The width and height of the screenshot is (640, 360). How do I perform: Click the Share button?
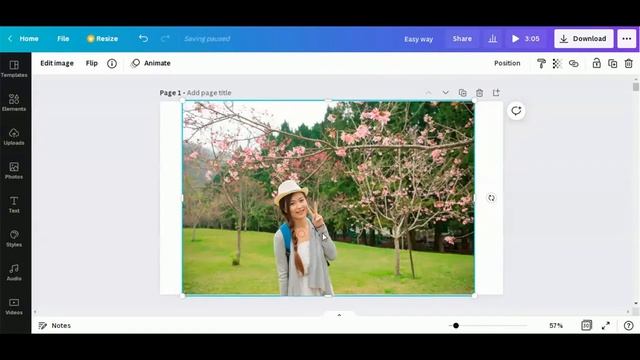click(x=462, y=39)
